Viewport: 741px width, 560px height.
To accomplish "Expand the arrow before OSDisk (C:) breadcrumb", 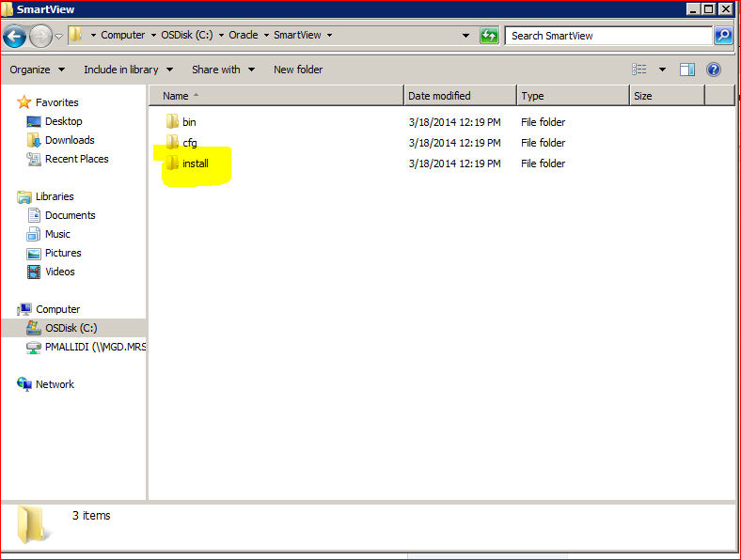I will pyautogui.click(x=153, y=35).
